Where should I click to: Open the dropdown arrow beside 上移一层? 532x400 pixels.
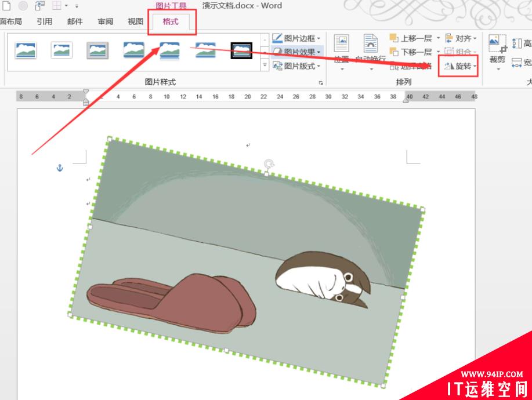tap(439, 38)
